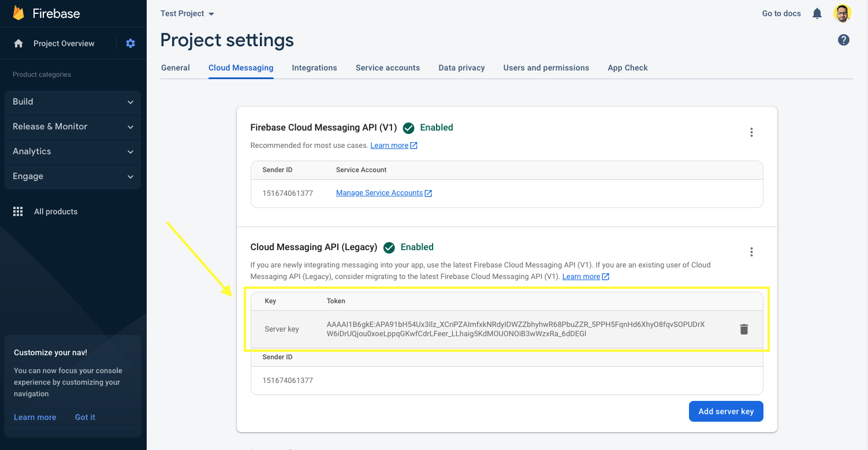The width and height of the screenshot is (868, 450).
Task: Dismiss nav tip with Got it
Action: [x=85, y=417]
